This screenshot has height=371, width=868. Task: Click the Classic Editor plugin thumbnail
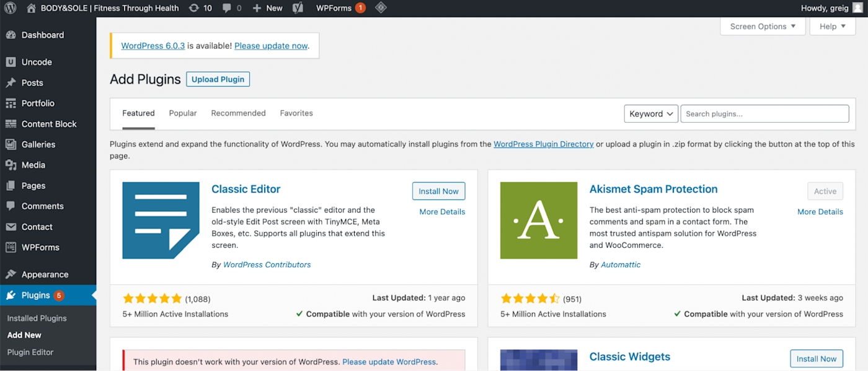point(161,220)
